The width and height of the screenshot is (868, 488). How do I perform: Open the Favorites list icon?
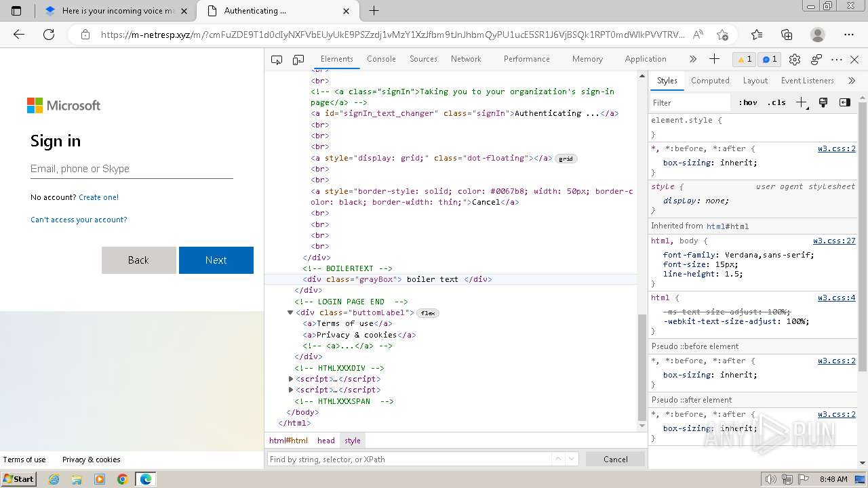(757, 35)
